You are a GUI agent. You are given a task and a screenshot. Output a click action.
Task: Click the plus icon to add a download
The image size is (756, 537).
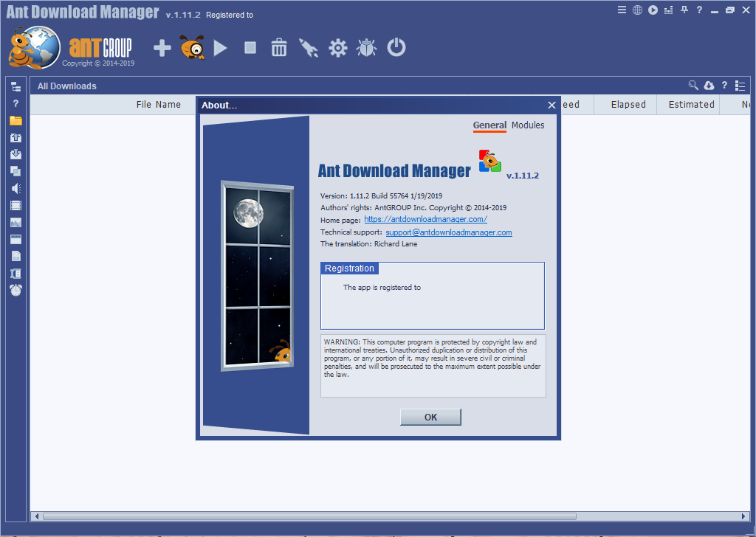coord(162,48)
